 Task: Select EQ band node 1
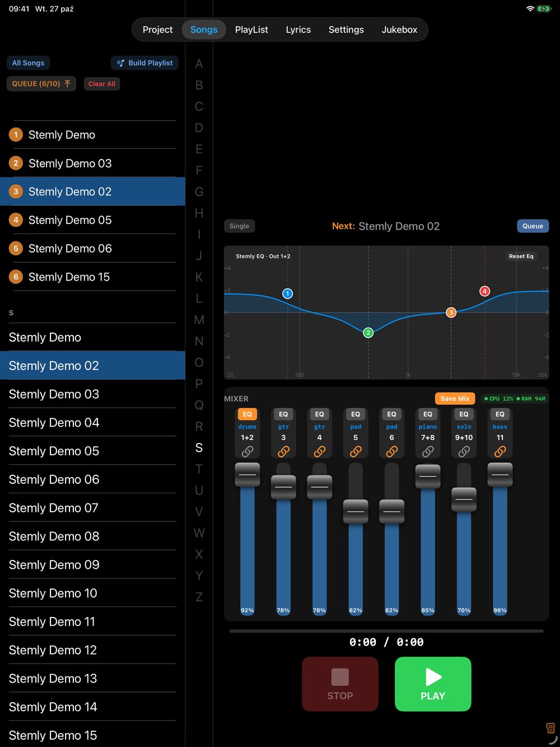click(x=288, y=293)
